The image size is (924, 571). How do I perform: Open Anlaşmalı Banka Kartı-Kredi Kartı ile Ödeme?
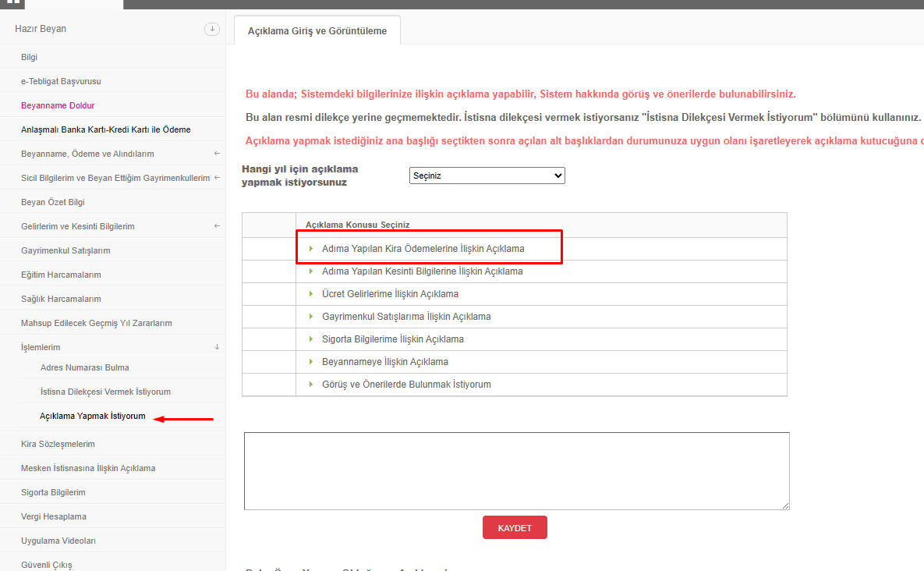105,129
